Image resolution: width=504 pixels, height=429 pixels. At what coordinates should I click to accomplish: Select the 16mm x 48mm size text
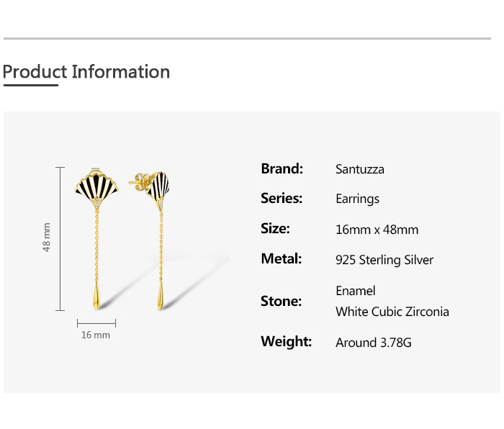[377, 230]
